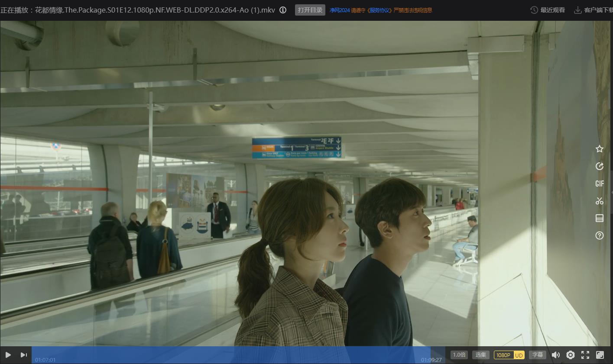Expand the 选集 episode selector
Screen dimensions: 613x364
(x=481, y=355)
